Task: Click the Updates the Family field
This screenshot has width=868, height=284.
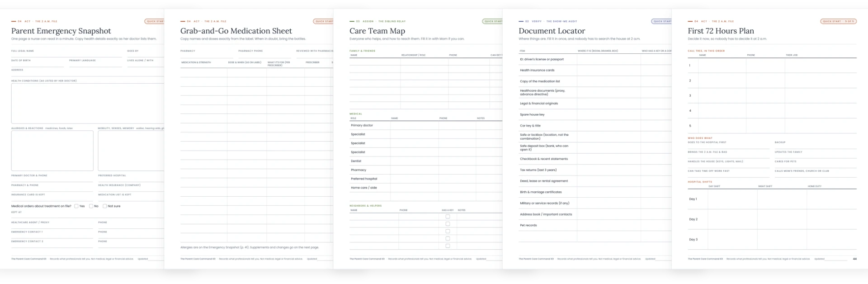Action: click(x=816, y=154)
